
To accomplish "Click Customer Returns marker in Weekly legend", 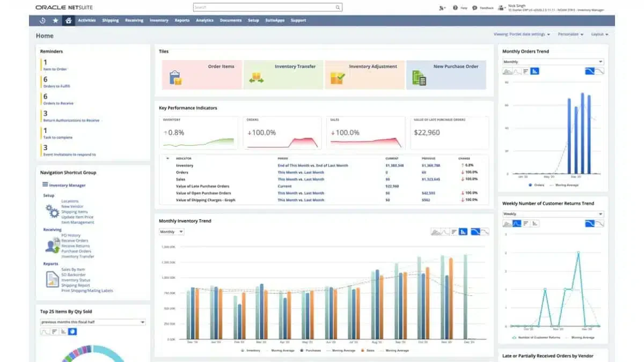I will 514,337.
